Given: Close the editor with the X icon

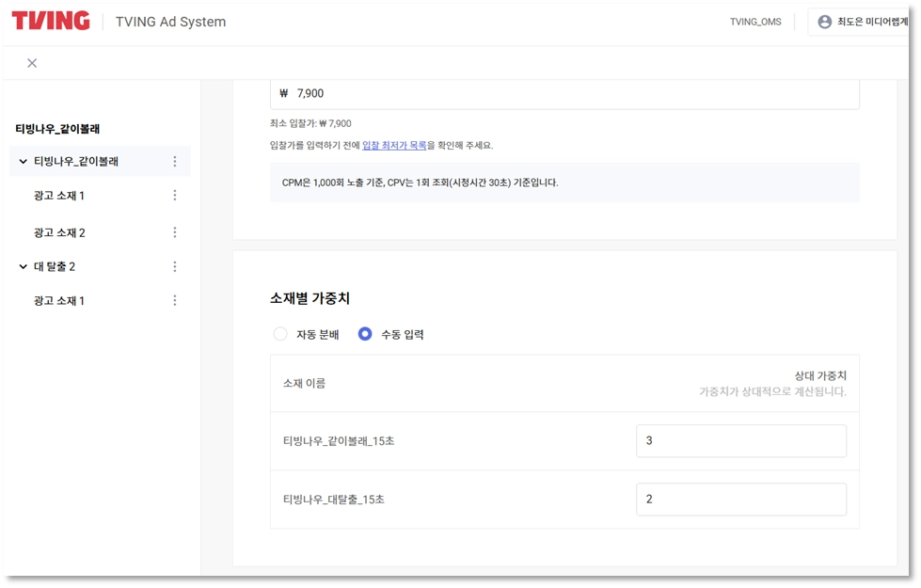Looking at the screenshot, I should [32, 63].
